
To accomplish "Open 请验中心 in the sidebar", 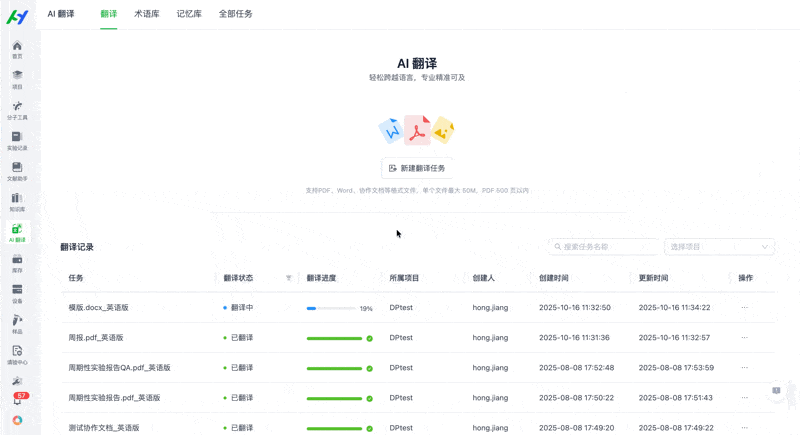I will (17, 355).
